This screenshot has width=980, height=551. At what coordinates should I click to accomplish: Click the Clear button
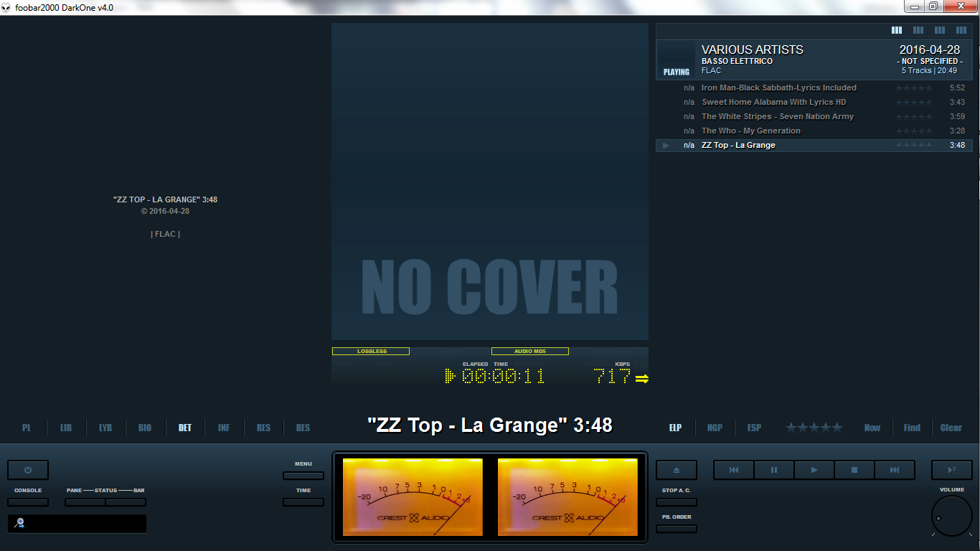pyautogui.click(x=951, y=428)
